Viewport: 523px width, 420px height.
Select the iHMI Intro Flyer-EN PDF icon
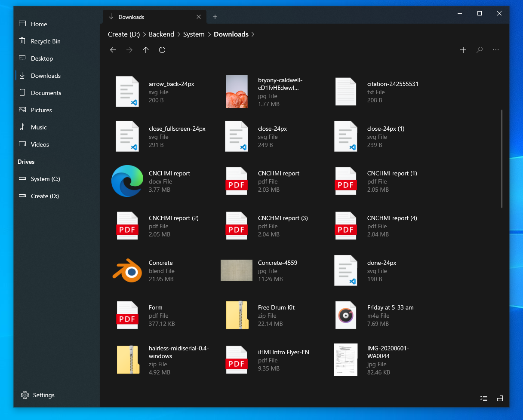pos(237,360)
